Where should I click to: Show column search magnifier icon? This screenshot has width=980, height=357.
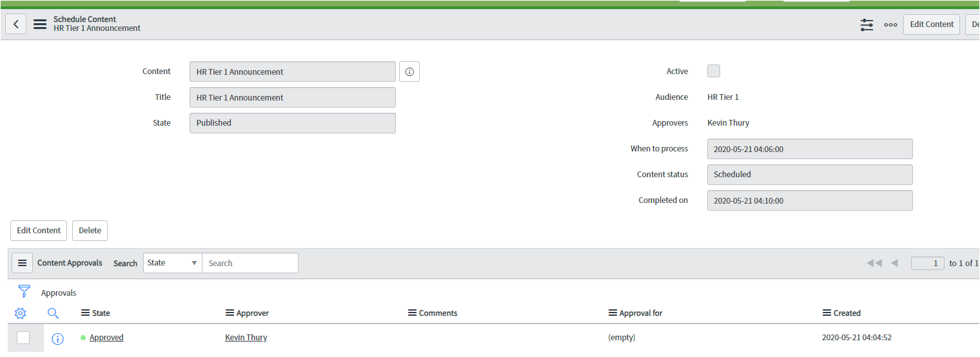54,313
